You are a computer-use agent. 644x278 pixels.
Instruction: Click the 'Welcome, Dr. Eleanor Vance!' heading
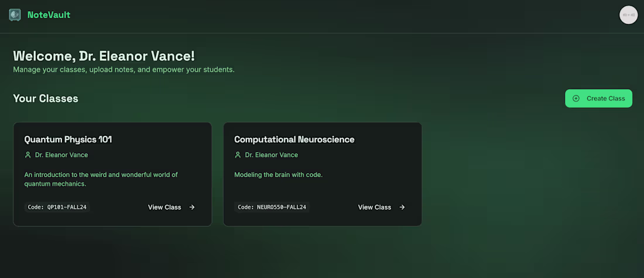tap(104, 56)
